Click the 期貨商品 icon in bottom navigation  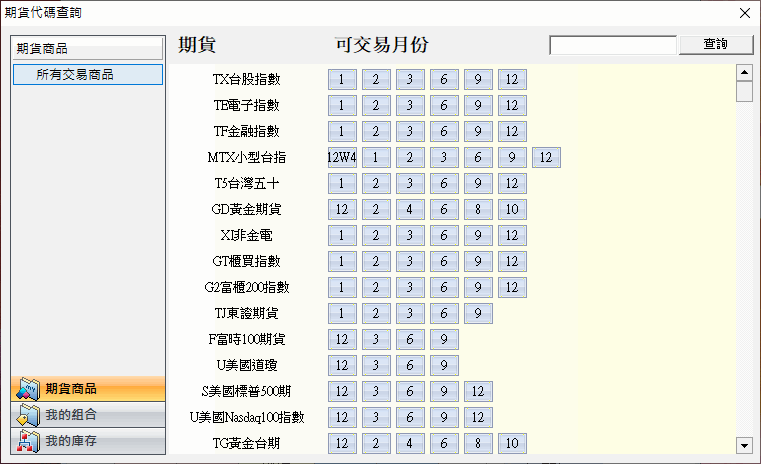[x=28, y=389]
